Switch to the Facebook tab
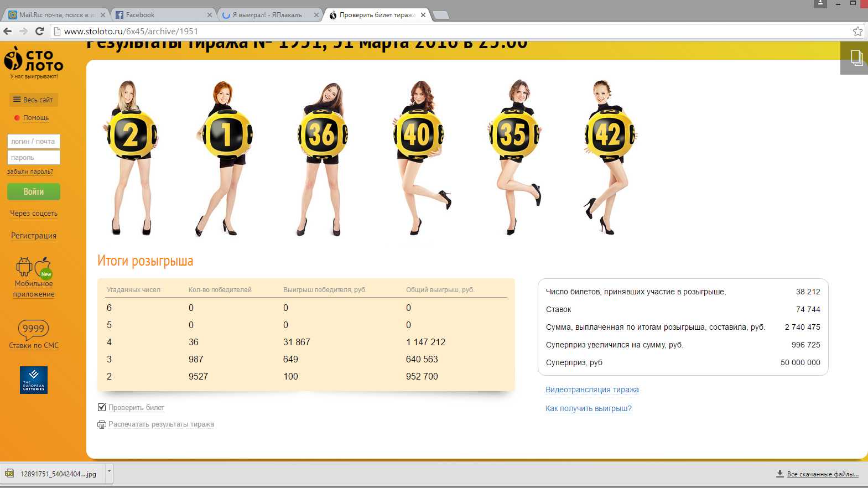The height and width of the screenshot is (488, 868). (x=160, y=15)
